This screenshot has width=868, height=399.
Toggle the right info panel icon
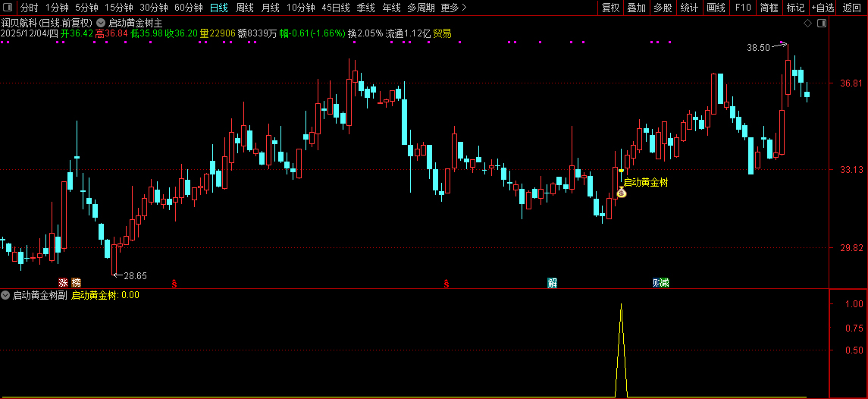[822, 24]
